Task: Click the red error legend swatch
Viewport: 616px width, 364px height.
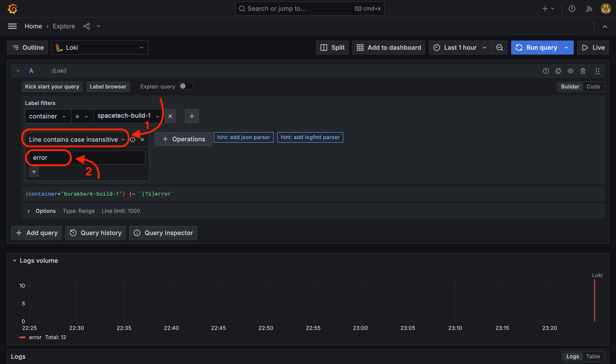Action: click(x=22, y=338)
